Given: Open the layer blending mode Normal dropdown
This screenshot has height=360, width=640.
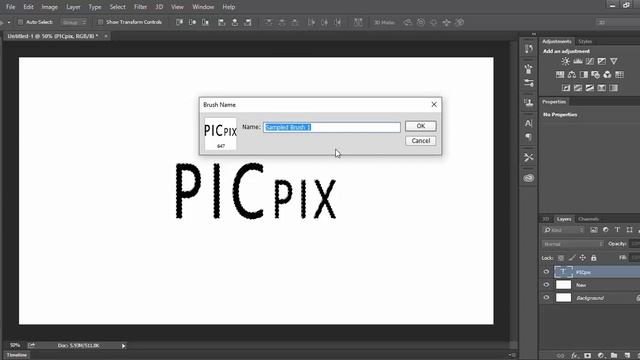Looking at the screenshot, I should click(573, 244).
